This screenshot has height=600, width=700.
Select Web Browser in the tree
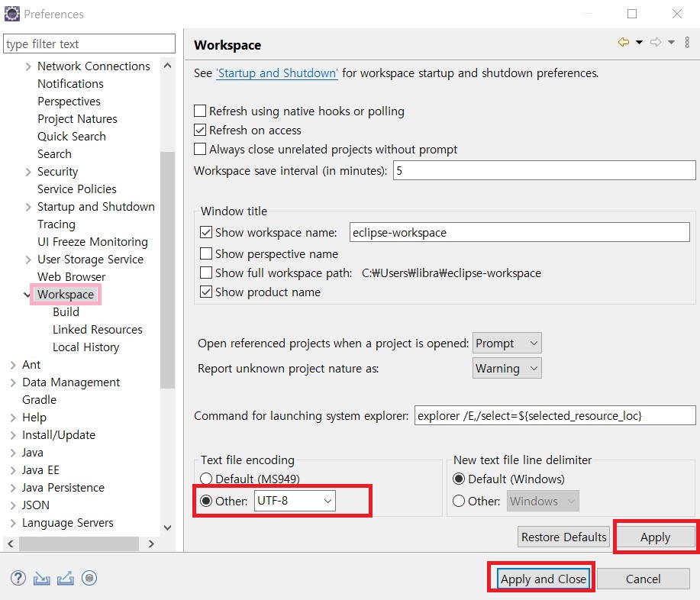(x=72, y=277)
